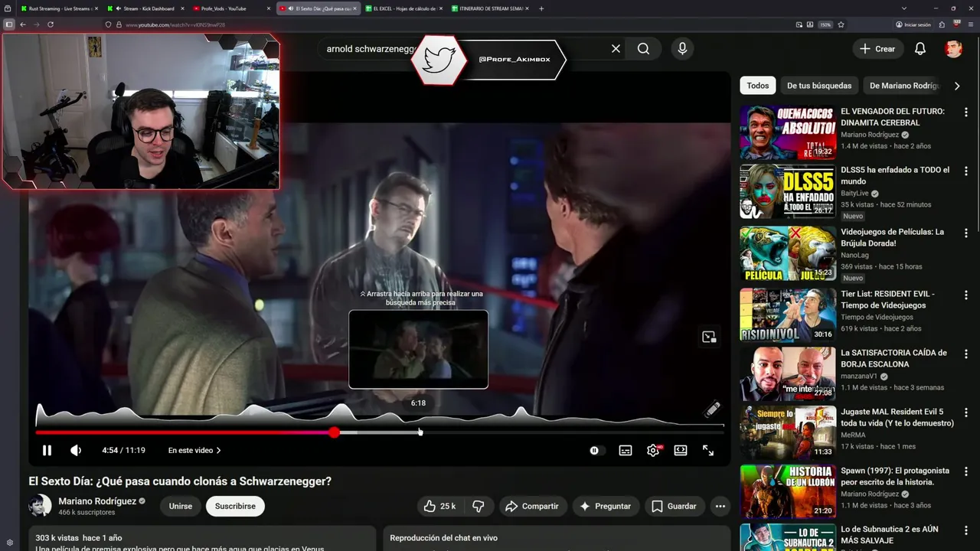980x551 pixels.
Task: Open options for 'Jugaste MAL Resident Evil 5'
Action: [965, 412]
